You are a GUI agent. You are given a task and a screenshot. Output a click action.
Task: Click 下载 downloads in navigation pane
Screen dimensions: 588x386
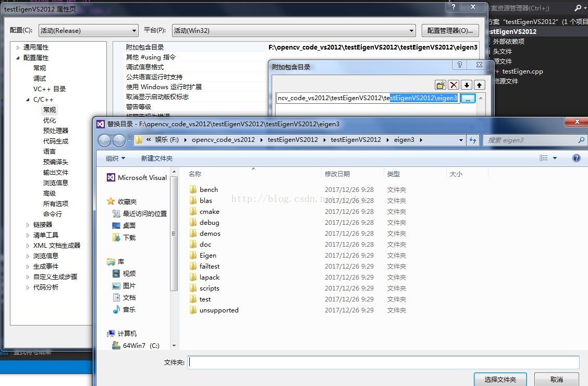click(124, 237)
